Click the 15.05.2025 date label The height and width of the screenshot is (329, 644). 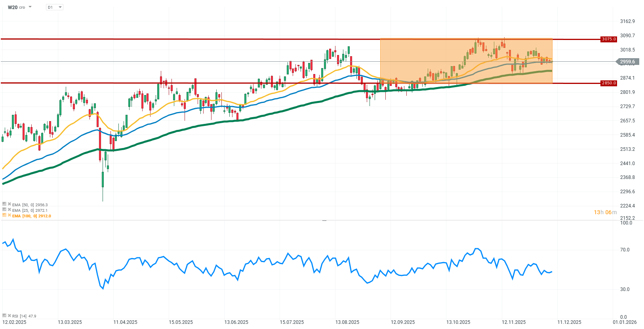[x=181, y=322]
